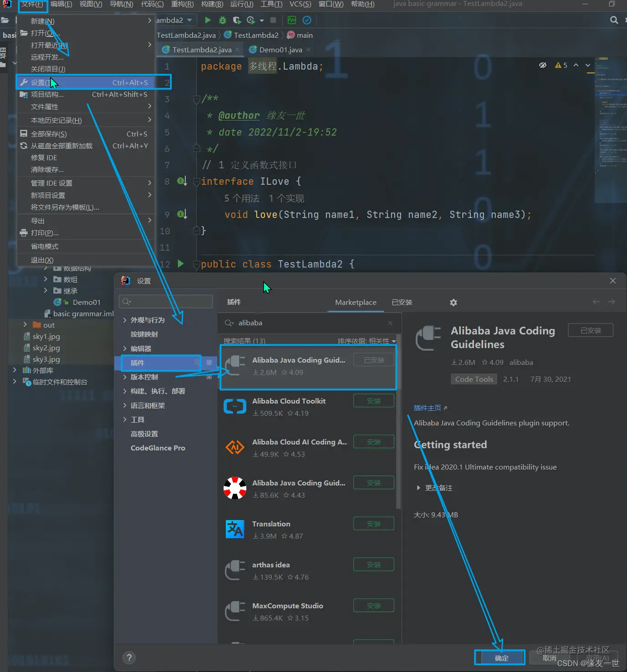Close the TestLambda2.java editor tab
Image resolution: width=627 pixels, height=672 pixels.
(x=237, y=50)
